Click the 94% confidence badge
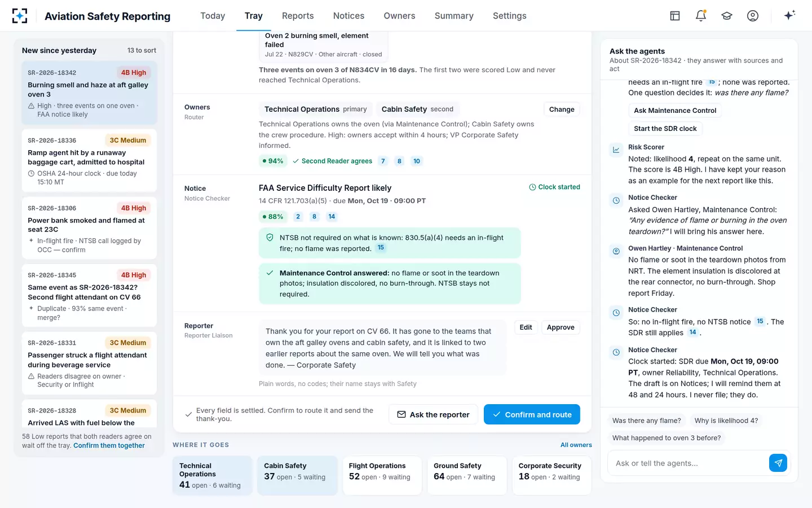Image resolution: width=812 pixels, height=508 pixels. coord(273,161)
